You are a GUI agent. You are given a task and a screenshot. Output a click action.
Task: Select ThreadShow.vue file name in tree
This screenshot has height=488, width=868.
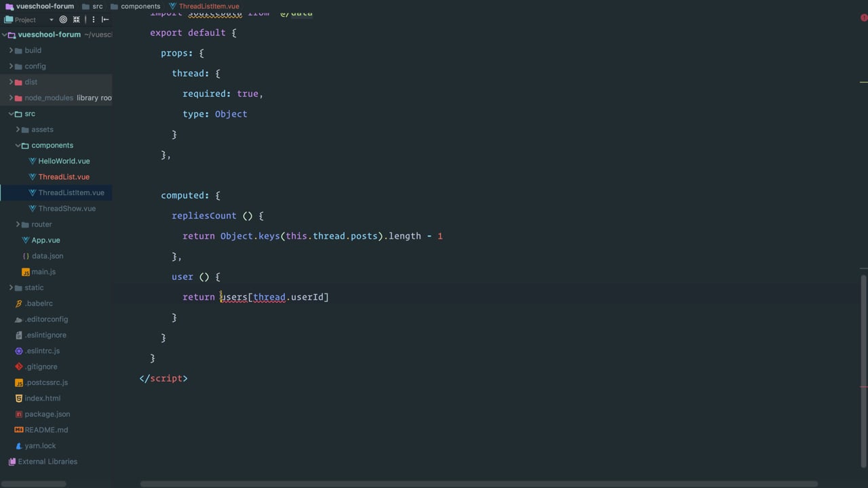coord(67,209)
